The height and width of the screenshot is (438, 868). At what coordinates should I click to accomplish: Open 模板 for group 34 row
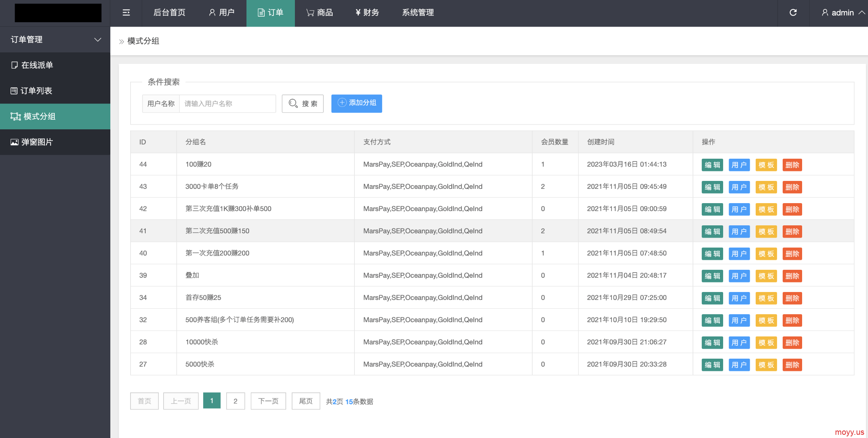[766, 298]
